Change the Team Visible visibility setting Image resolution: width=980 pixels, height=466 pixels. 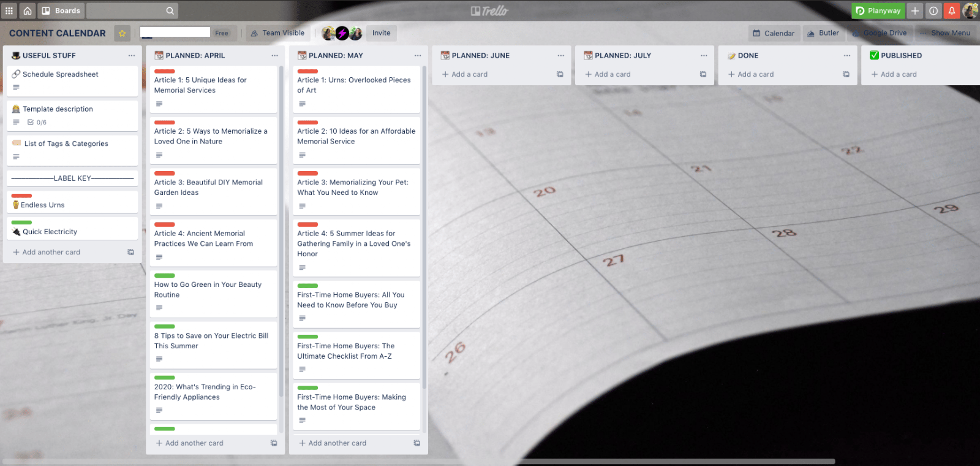pyautogui.click(x=277, y=33)
